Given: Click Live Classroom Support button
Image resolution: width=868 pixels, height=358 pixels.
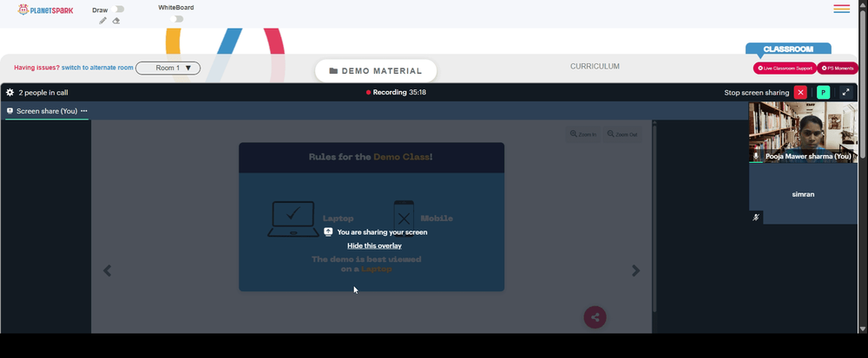Looking at the screenshot, I should click(x=785, y=68).
